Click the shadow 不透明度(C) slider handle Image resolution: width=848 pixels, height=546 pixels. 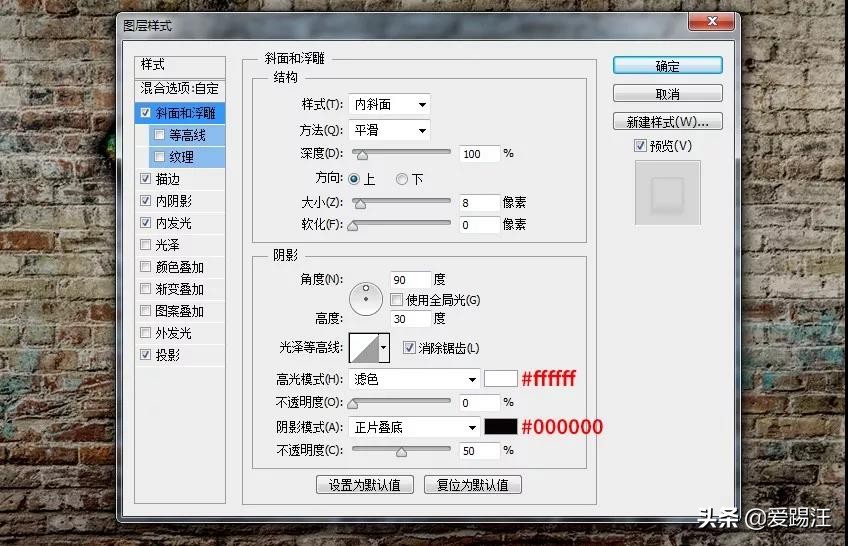401,452
